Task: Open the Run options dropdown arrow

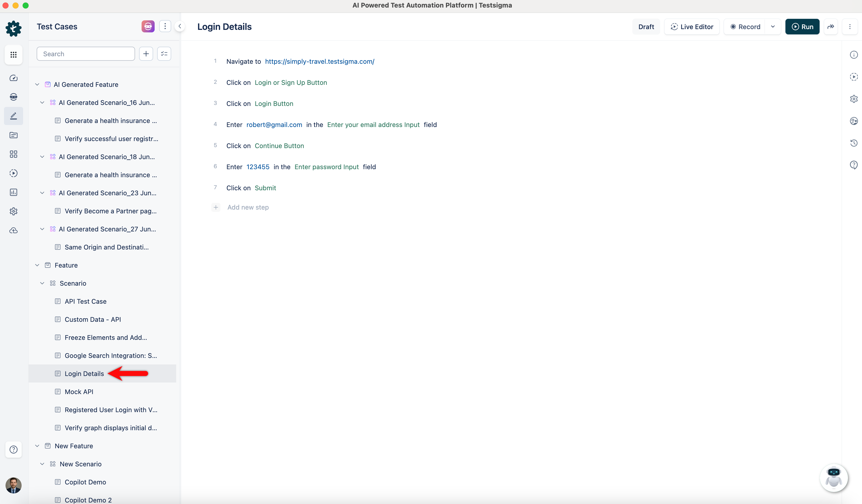Action: tap(773, 26)
